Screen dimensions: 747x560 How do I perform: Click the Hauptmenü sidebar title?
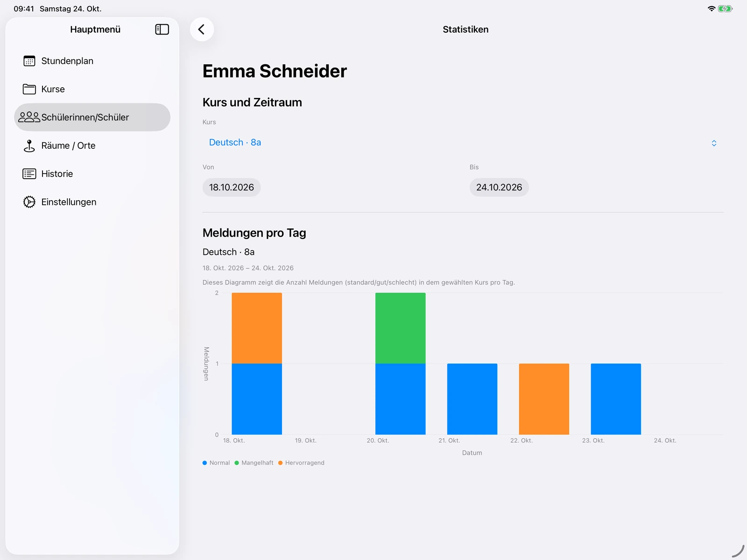[x=95, y=29]
